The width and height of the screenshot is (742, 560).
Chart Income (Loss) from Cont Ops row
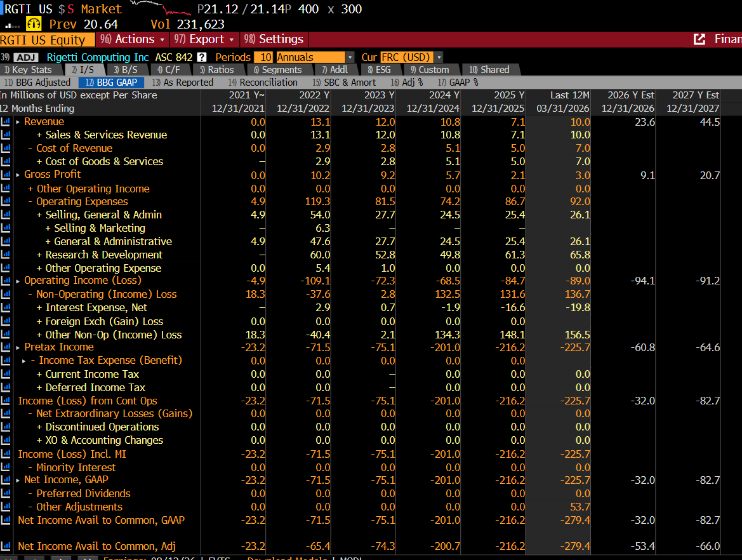coord(6,401)
